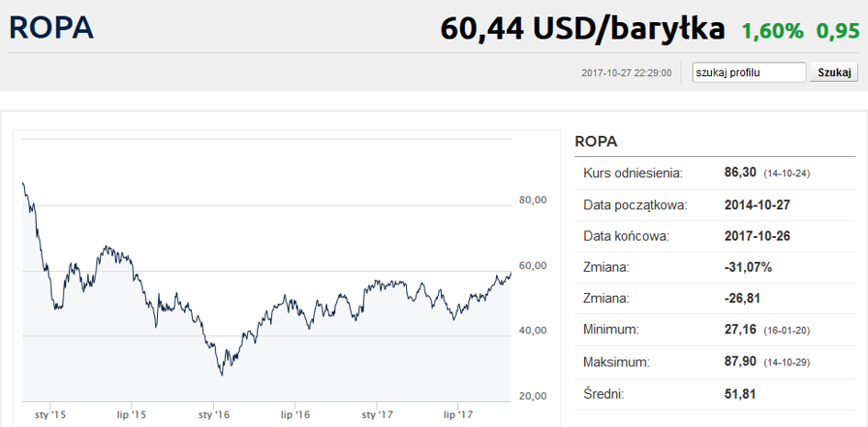Click the green 0,95 change figure
This screenshot has width=868, height=427.
tap(838, 31)
